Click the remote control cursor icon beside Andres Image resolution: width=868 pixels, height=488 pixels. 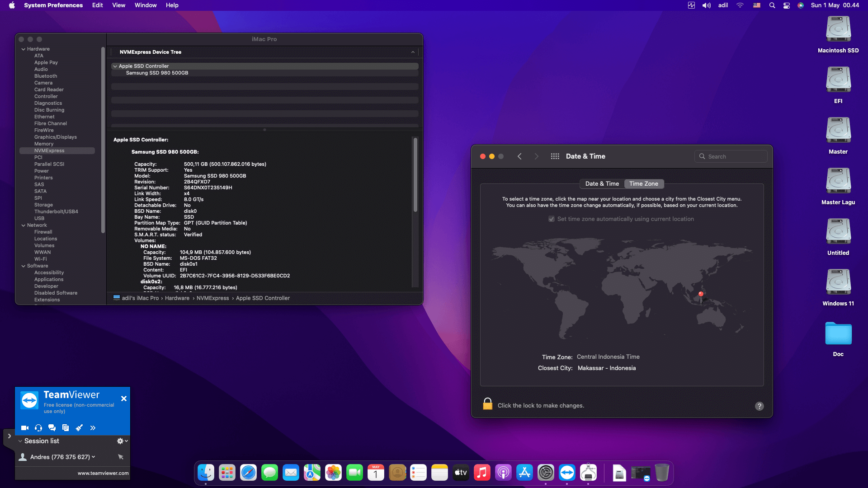click(121, 457)
